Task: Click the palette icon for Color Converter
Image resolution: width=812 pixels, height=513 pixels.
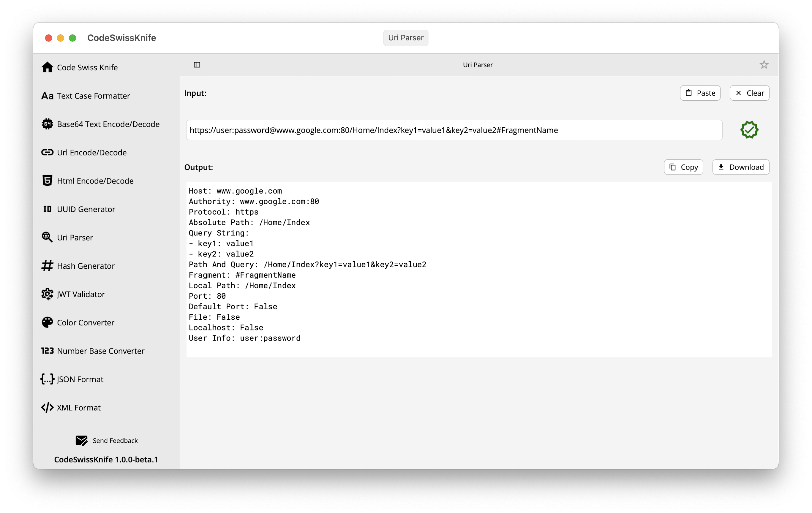Action: (x=47, y=322)
